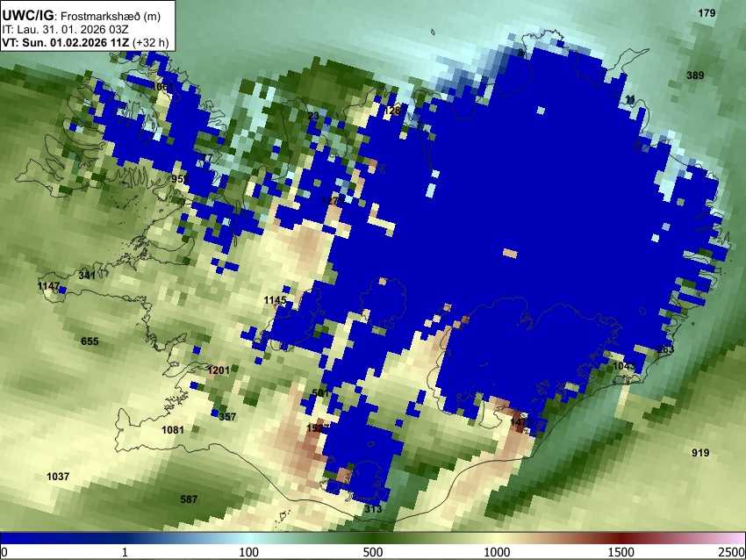
Task: Click the UWC/IG Frostmarkshæð title text
Action: pos(82,16)
